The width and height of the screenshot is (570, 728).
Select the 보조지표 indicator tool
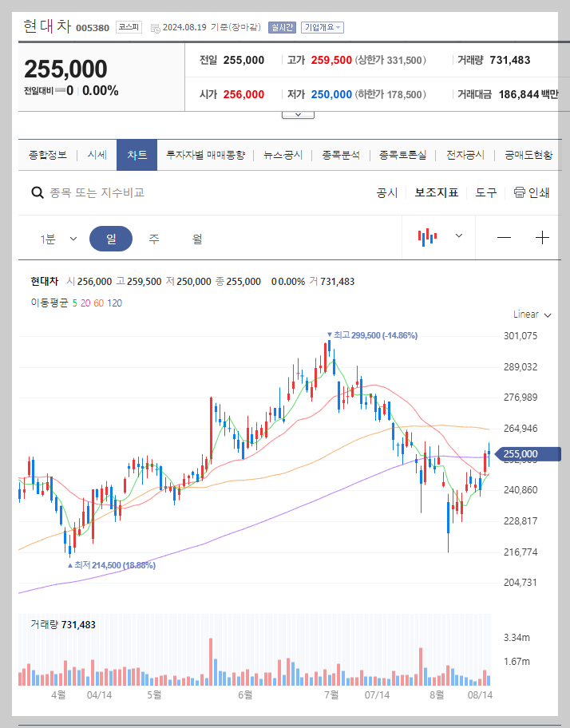[436, 192]
